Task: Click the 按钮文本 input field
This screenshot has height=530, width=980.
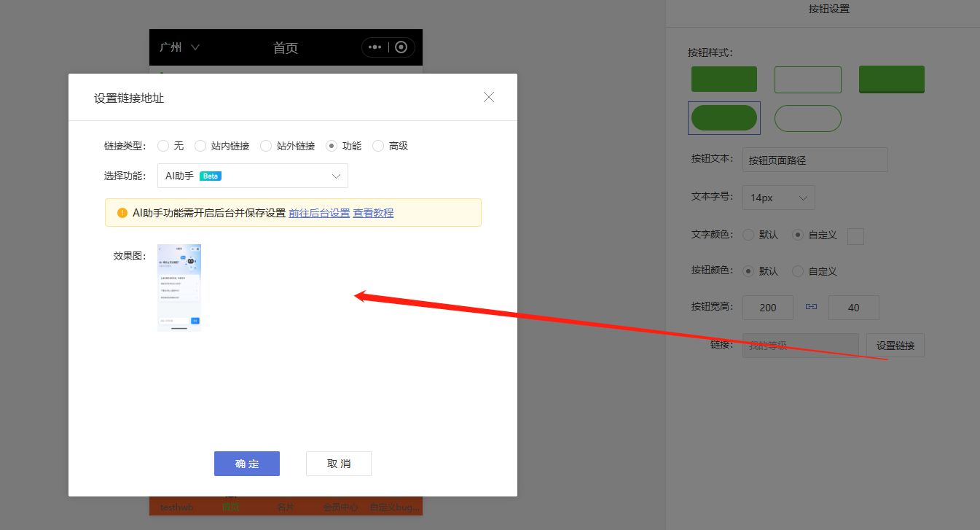Action: coord(815,160)
